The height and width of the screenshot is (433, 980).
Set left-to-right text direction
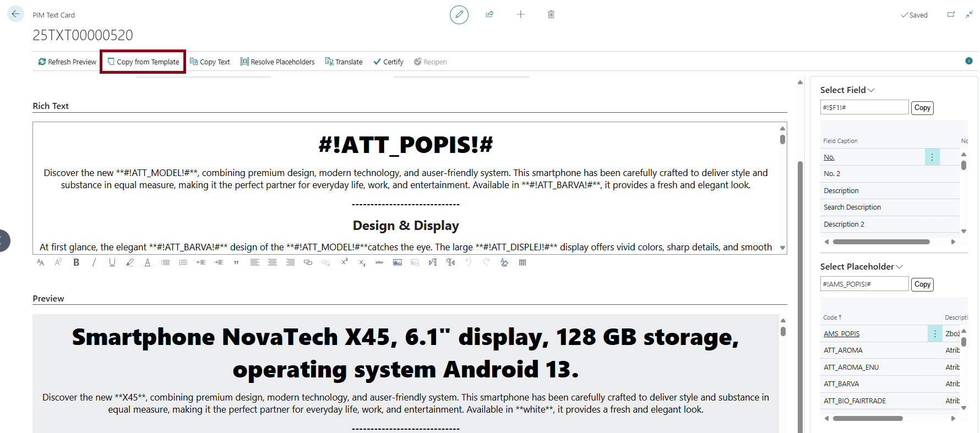433,262
